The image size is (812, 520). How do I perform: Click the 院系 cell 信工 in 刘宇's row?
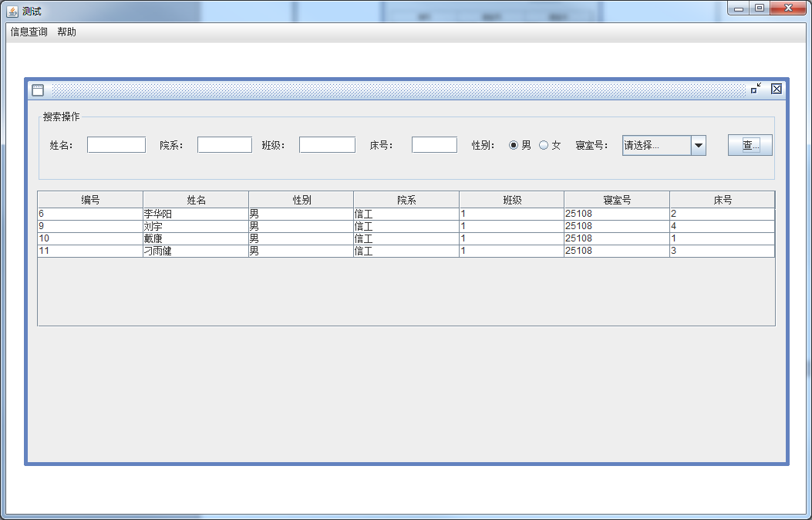point(406,226)
